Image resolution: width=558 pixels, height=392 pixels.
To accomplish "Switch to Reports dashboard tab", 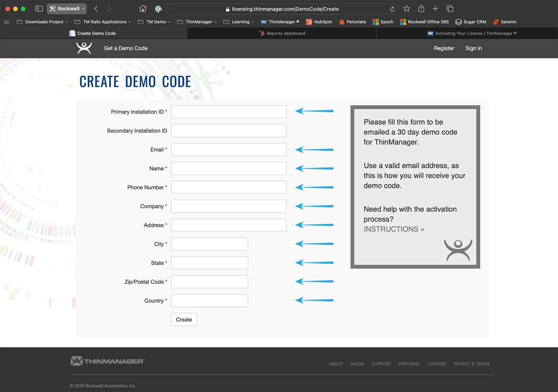I will [x=282, y=33].
